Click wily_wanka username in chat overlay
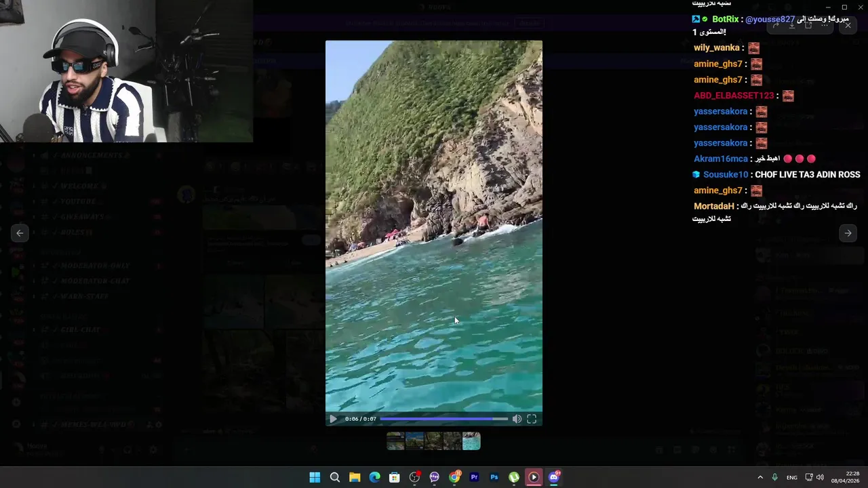 pyautogui.click(x=716, y=48)
